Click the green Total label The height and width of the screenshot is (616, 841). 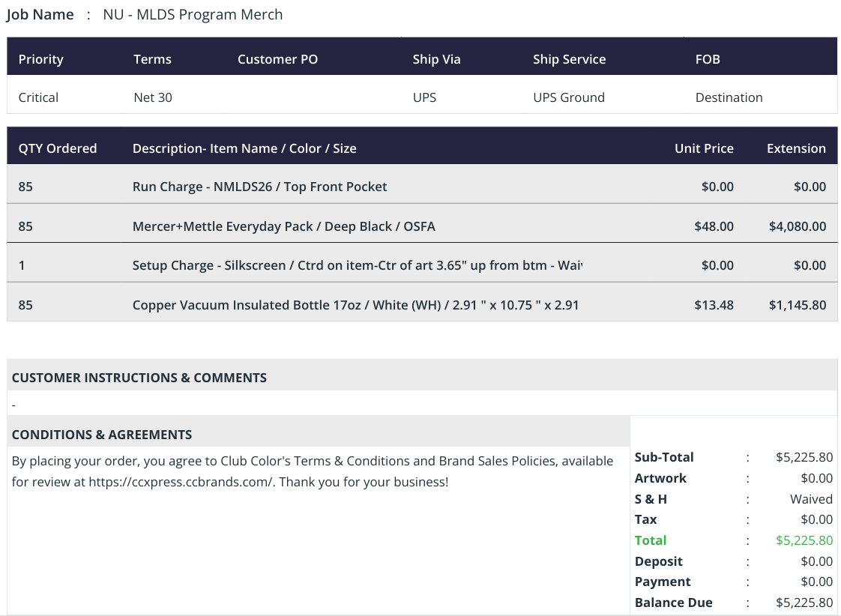pyautogui.click(x=651, y=540)
